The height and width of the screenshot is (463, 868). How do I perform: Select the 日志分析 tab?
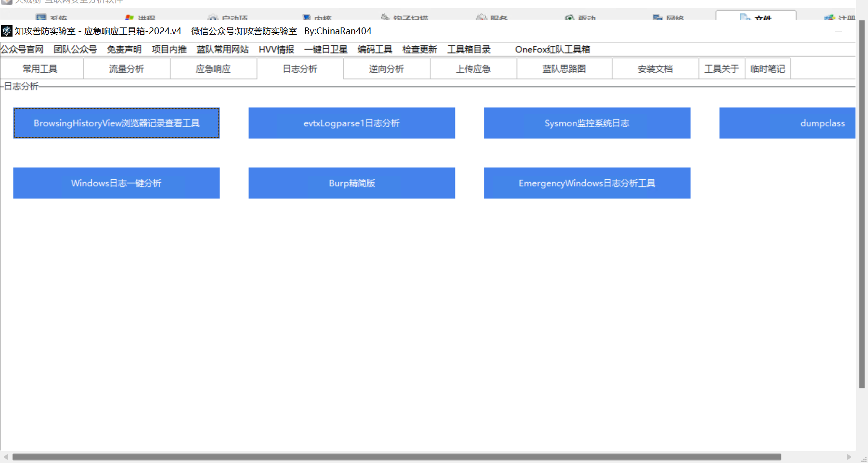point(300,69)
